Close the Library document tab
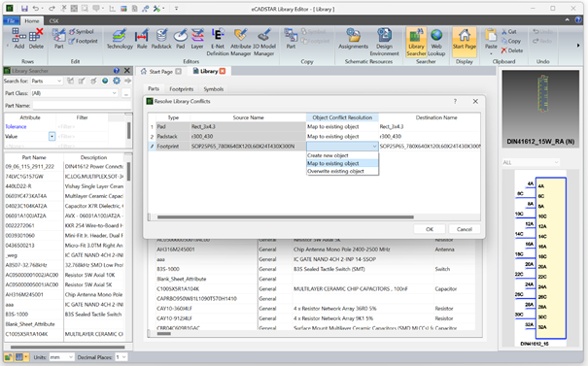Screen dimensions: 588x366 (223, 71)
